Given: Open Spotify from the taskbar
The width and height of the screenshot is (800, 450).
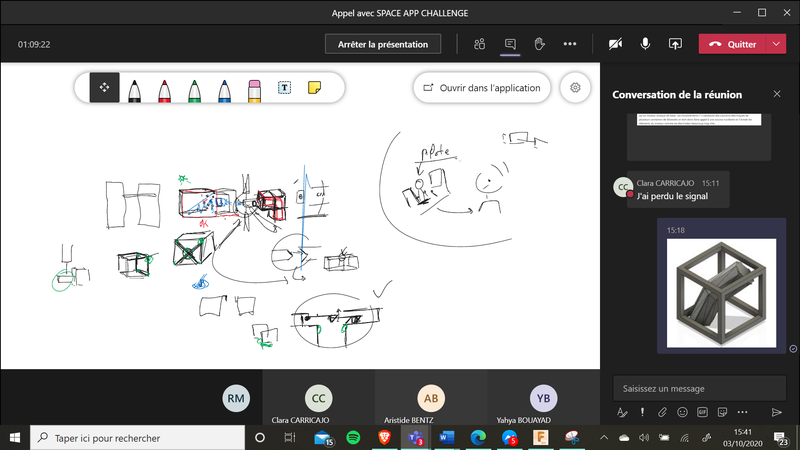Looking at the screenshot, I should (x=353, y=438).
